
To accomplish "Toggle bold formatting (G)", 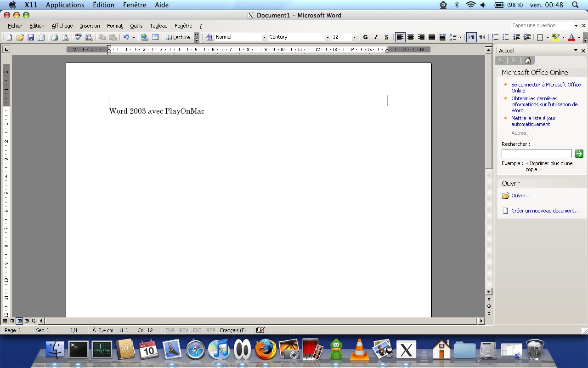I will [x=366, y=37].
